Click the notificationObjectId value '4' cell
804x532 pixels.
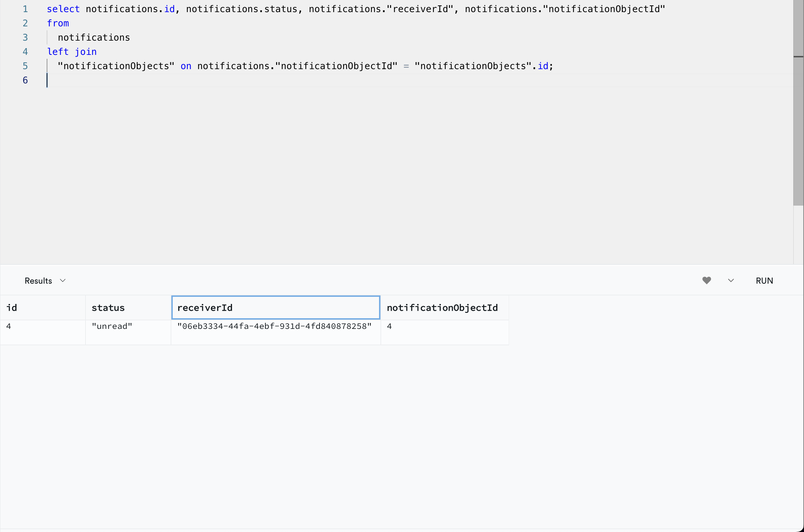389,326
